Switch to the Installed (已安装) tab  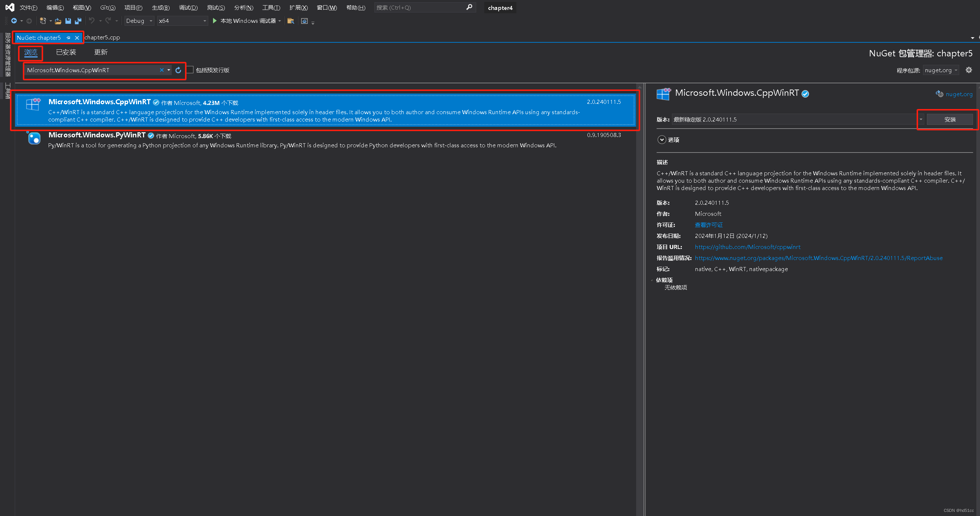[66, 52]
